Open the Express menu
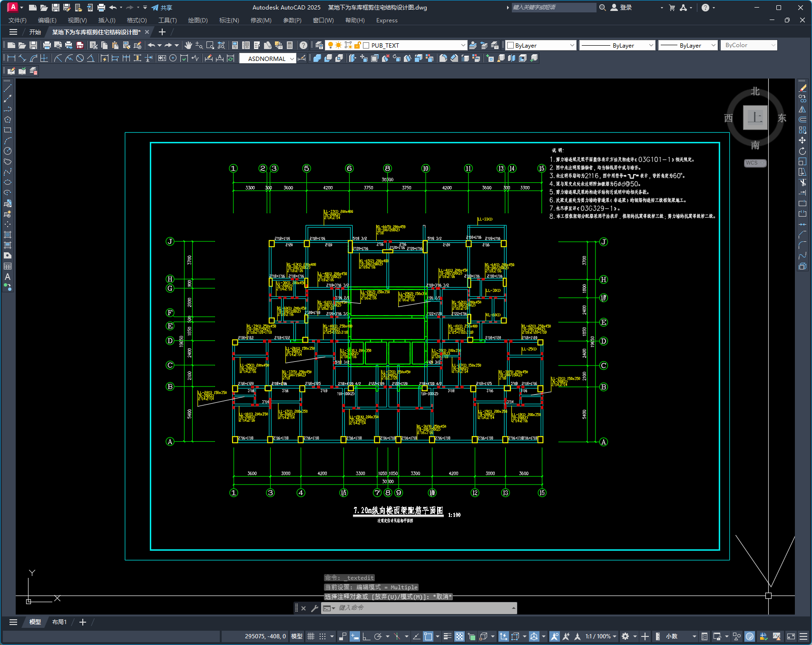The width and height of the screenshot is (812, 645). 387,20
